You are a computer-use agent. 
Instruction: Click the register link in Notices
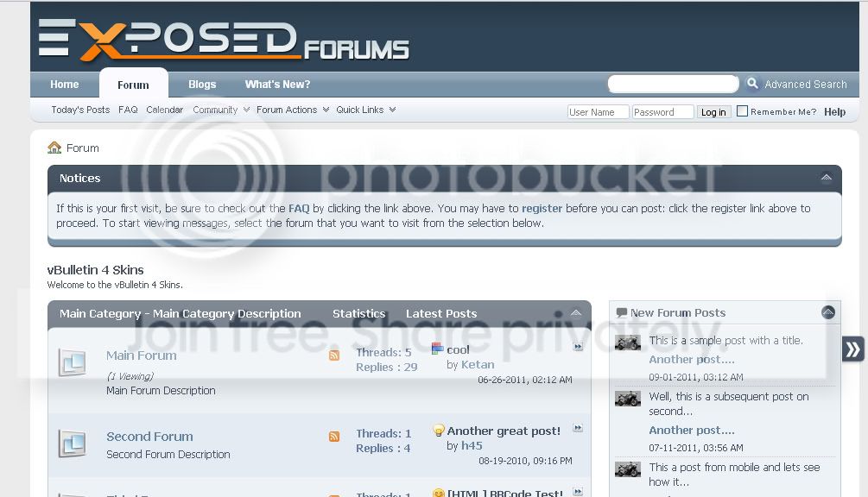pyautogui.click(x=542, y=209)
